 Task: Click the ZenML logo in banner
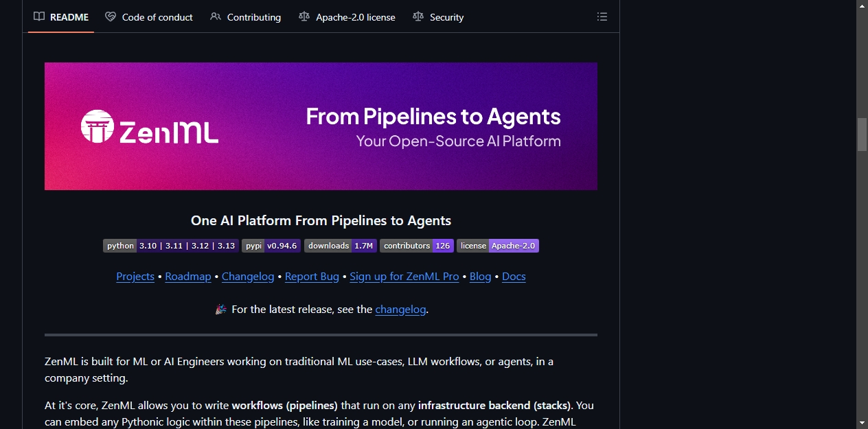click(x=150, y=127)
